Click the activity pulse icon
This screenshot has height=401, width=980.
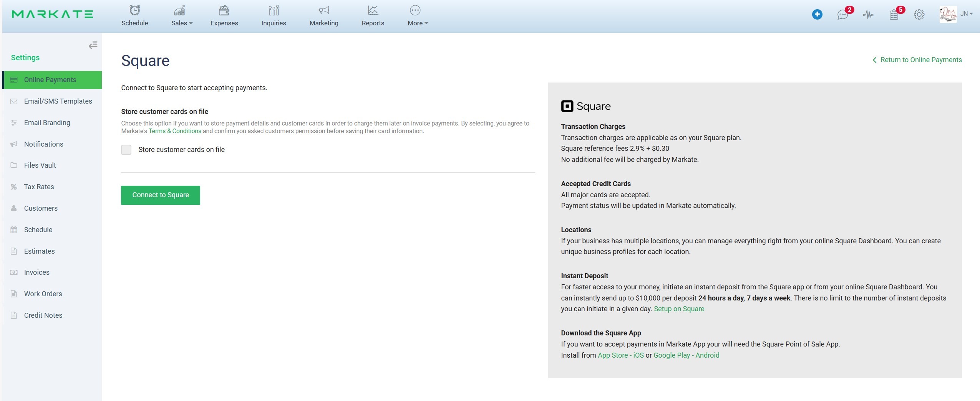[x=868, y=15]
